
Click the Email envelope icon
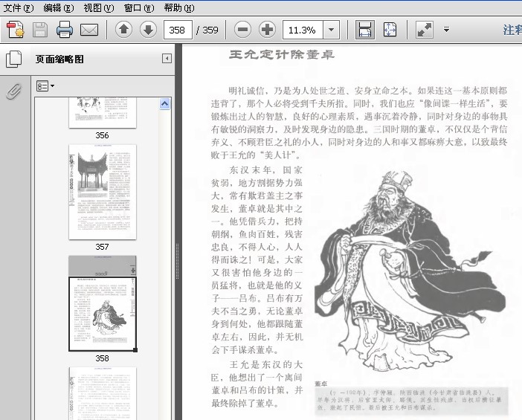89,30
